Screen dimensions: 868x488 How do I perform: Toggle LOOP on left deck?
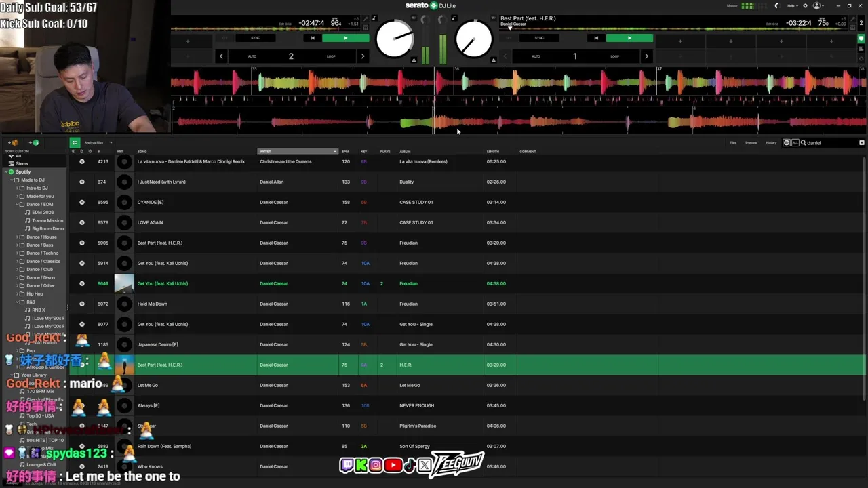pyautogui.click(x=331, y=56)
